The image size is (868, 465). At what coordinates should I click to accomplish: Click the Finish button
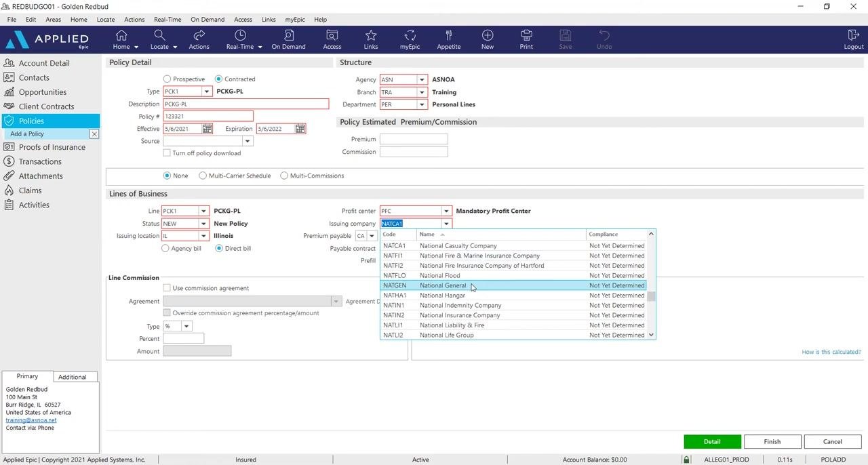[772, 441]
